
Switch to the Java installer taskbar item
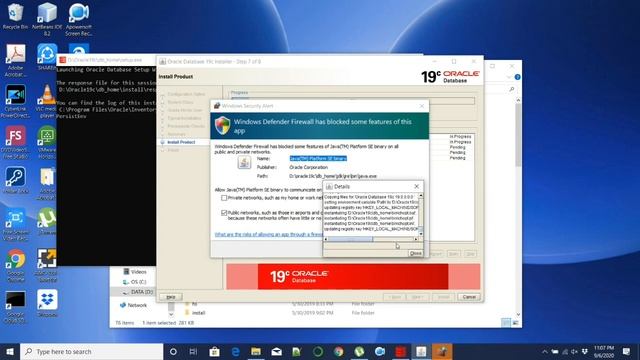pyautogui.click(x=421, y=351)
